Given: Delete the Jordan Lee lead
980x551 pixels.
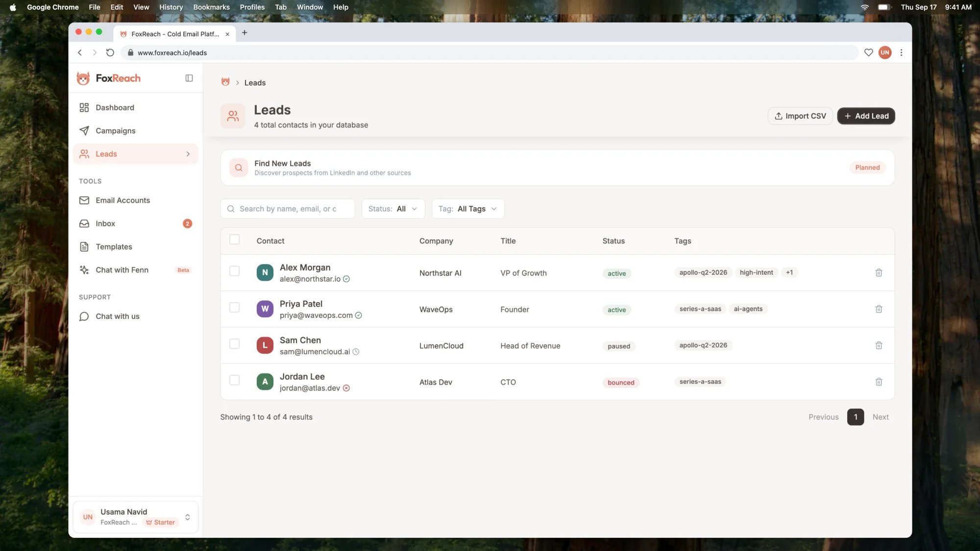Looking at the screenshot, I should click(879, 382).
